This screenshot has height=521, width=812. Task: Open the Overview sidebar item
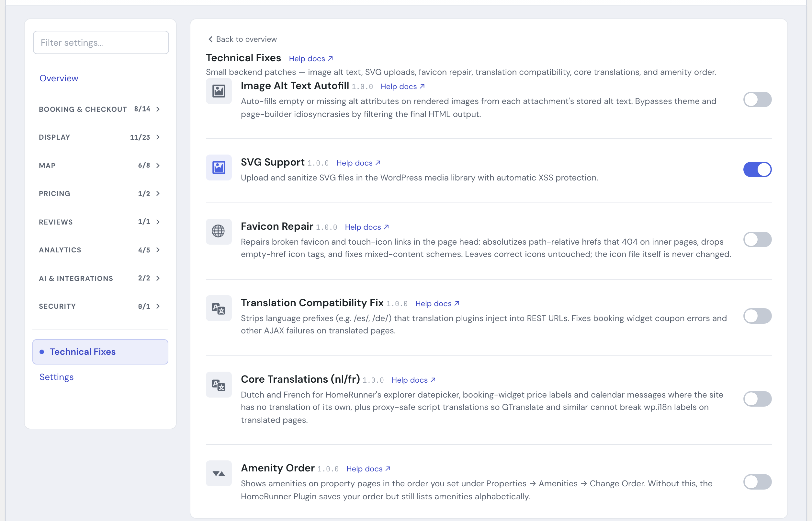coord(59,78)
